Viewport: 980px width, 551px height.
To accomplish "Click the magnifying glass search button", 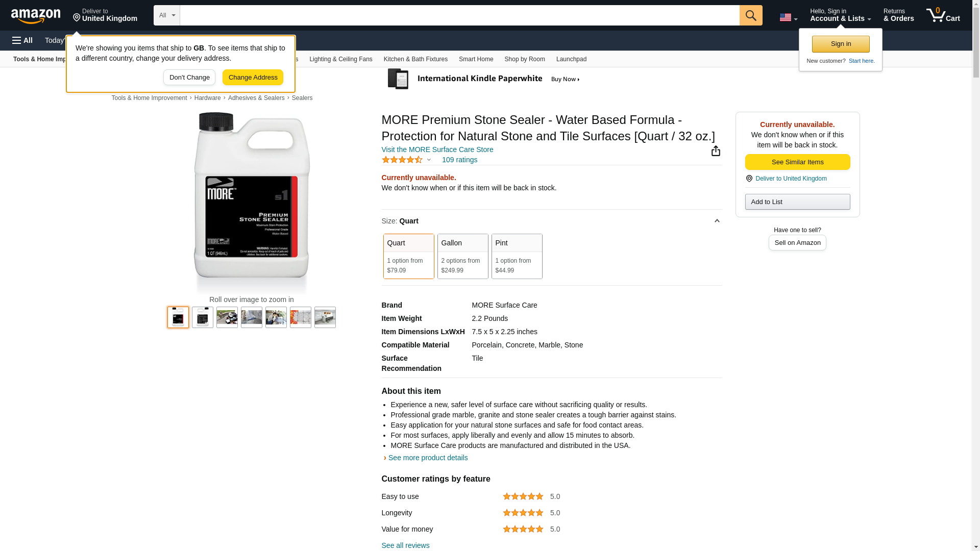I will point(750,15).
